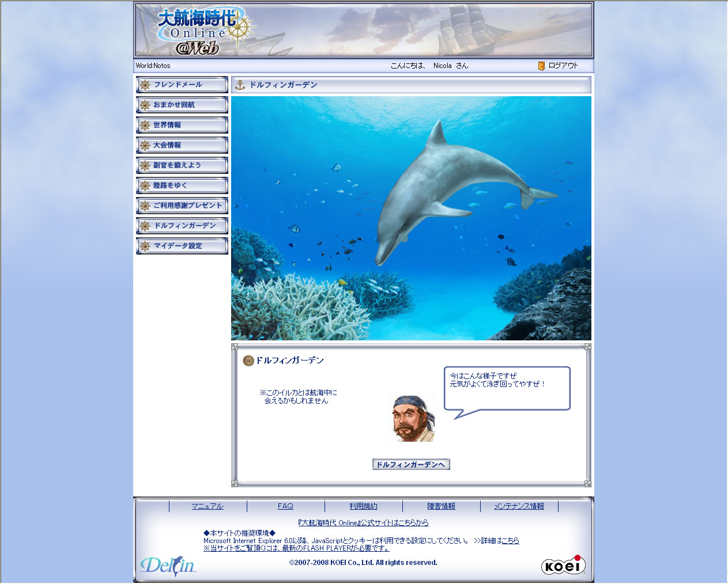The width and height of the screenshot is (728, 584).
Task: Open マイデータ設定 settings menu item
Action: (x=182, y=246)
